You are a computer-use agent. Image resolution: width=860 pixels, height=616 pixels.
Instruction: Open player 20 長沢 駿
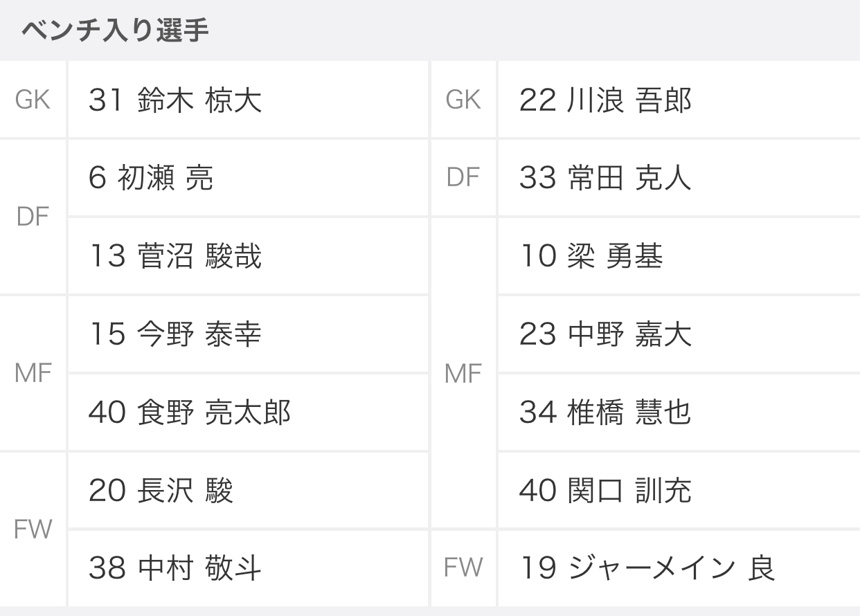click(161, 491)
